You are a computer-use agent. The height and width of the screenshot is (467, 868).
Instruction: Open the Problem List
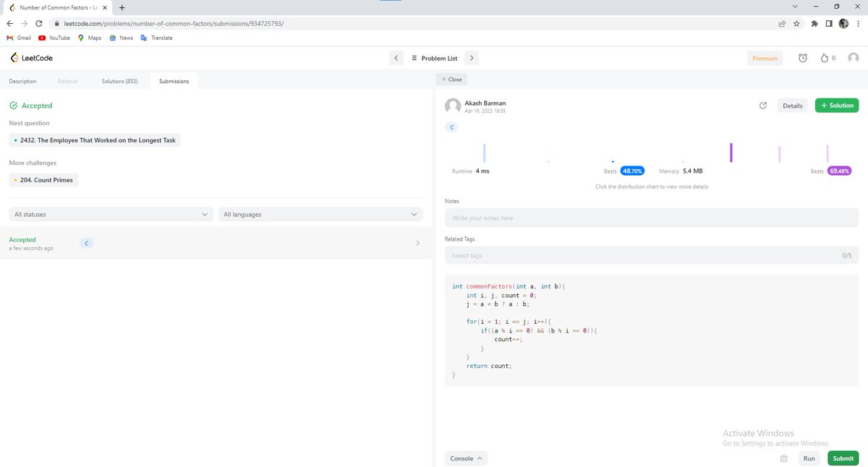coord(434,58)
